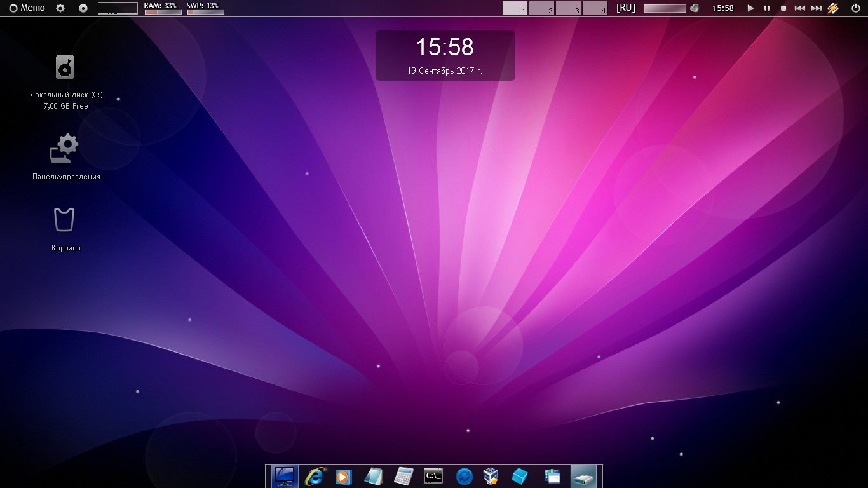Launch Internet Explorer from the dock
This screenshot has width=868, height=488.
(x=314, y=476)
